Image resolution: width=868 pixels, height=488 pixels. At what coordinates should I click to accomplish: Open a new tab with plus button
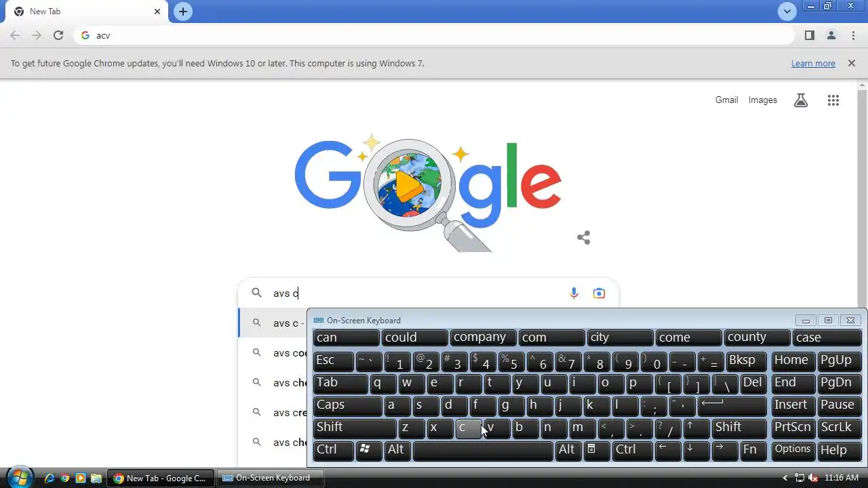(182, 12)
